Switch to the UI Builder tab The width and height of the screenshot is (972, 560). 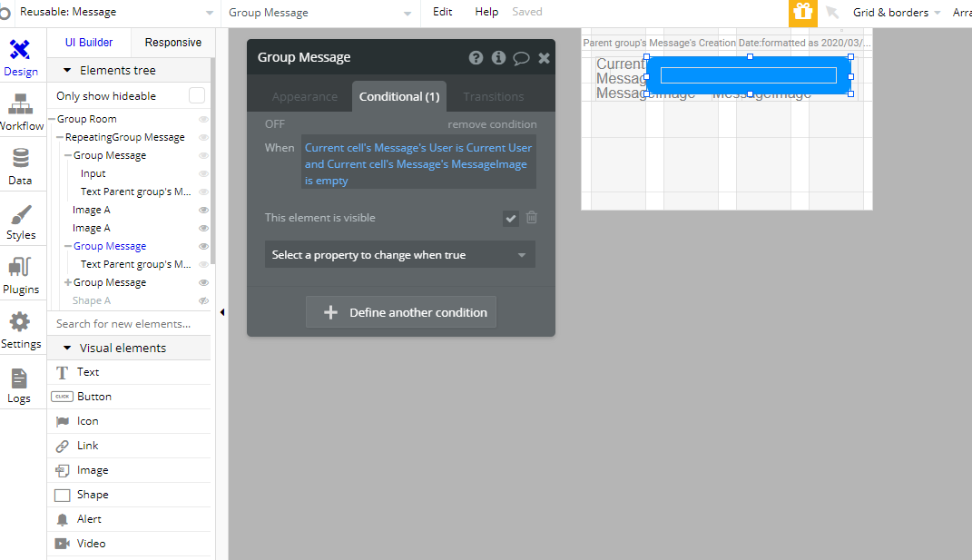tap(89, 42)
